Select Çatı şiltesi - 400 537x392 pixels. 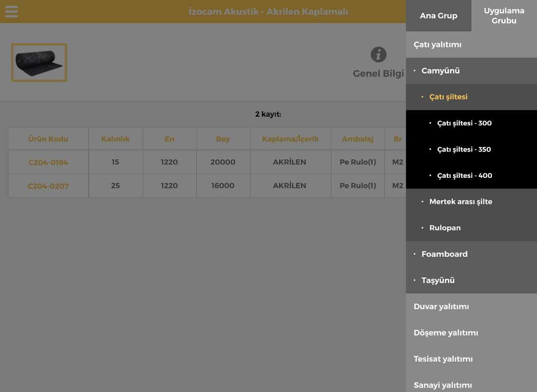point(471,175)
